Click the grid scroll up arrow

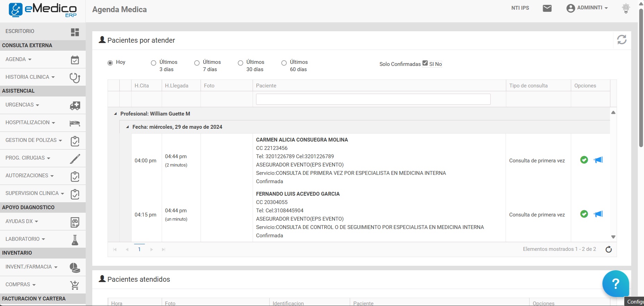(613, 112)
